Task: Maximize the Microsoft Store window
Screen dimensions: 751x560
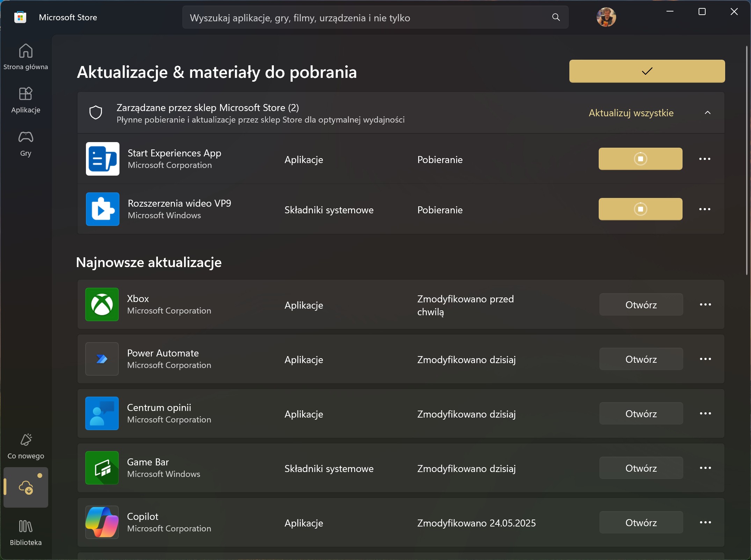Action: point(702,12)
